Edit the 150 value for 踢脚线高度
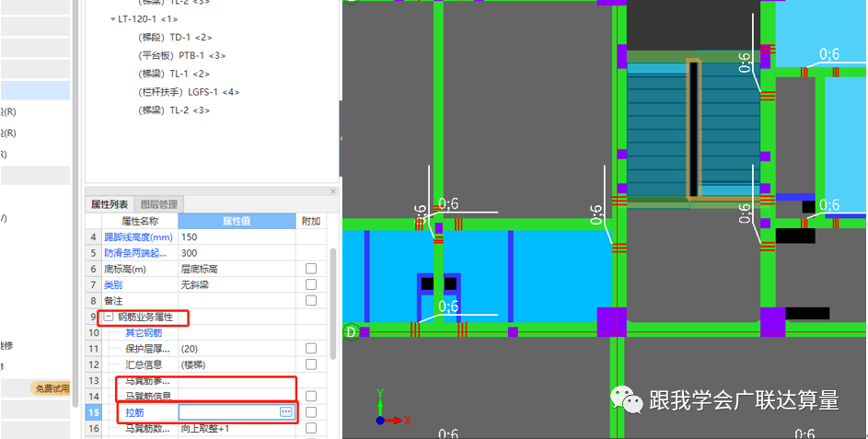The image size is (868, 439). pos(237,237)
